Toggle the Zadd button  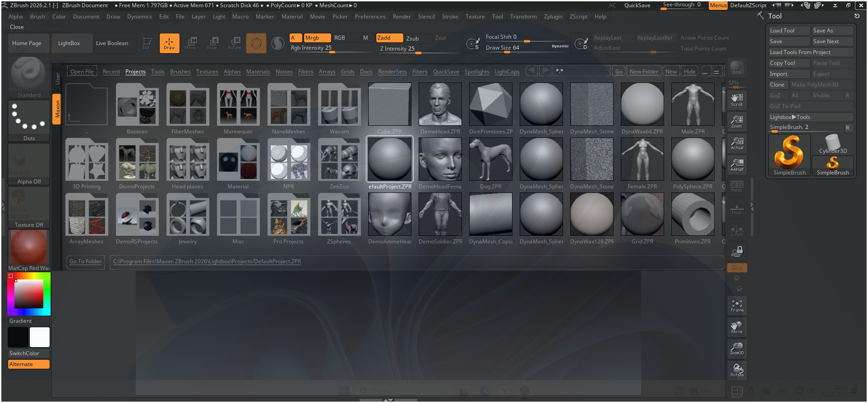click(390, 38)
